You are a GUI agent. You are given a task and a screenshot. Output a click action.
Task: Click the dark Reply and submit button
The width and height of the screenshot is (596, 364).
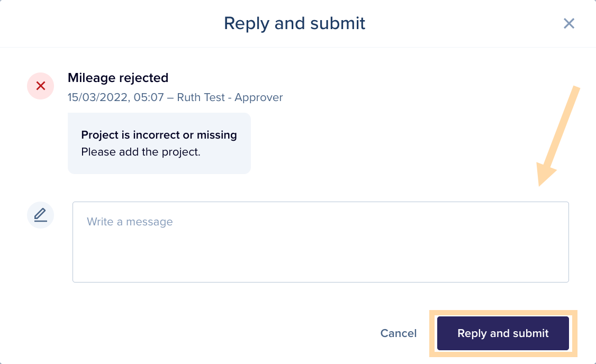pos(503,333)
